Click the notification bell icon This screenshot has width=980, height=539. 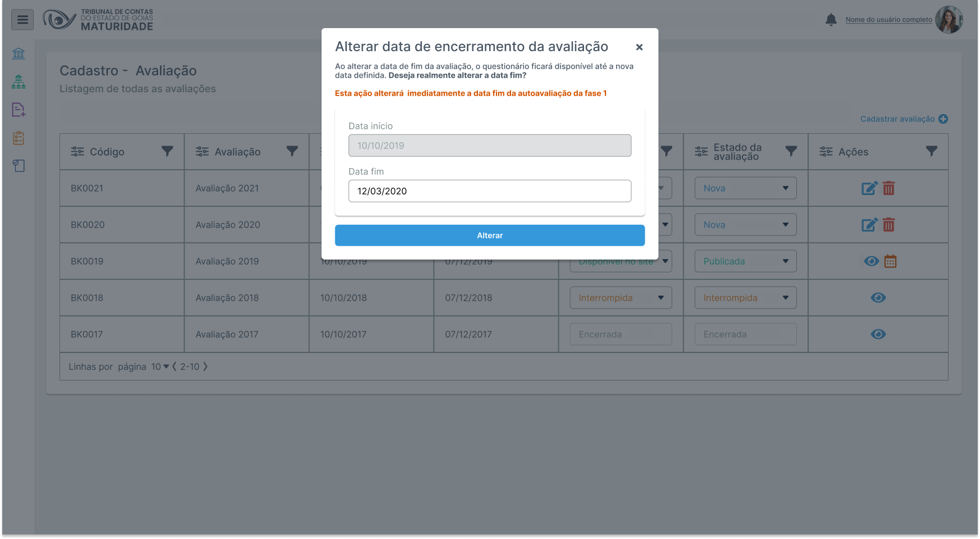[831, 20]
